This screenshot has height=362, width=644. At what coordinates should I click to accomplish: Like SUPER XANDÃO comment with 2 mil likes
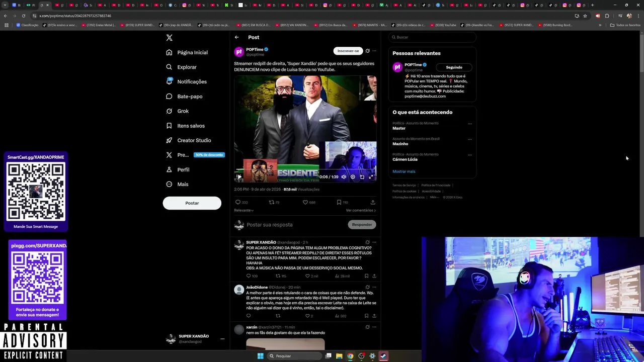coord(311,276)
